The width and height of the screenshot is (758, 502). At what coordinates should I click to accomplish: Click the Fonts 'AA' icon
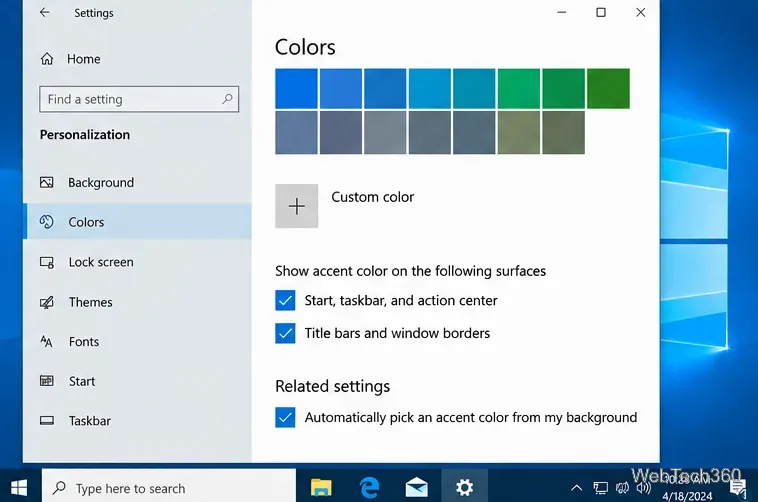(x=46, y=341)
